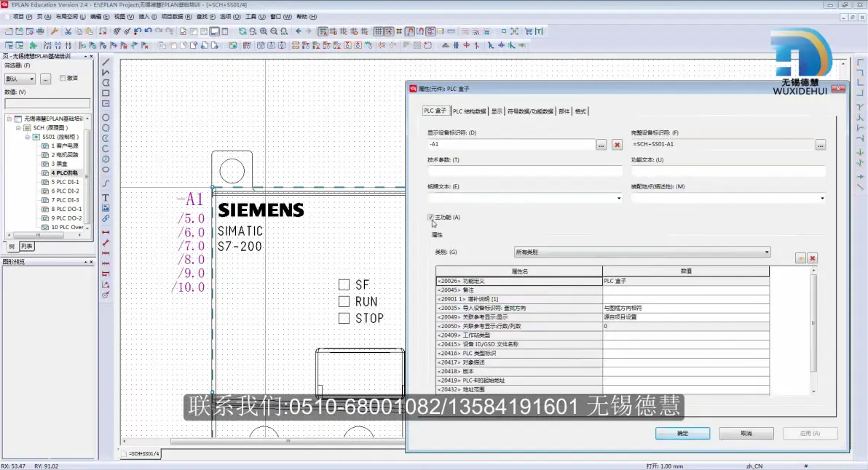
Task: Select the polyline drawing tool
Action: click(x=105, y=73)
